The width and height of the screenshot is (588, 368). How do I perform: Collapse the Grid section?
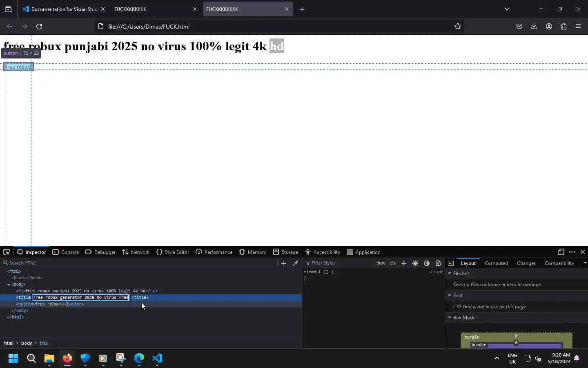tap(450, 296)
